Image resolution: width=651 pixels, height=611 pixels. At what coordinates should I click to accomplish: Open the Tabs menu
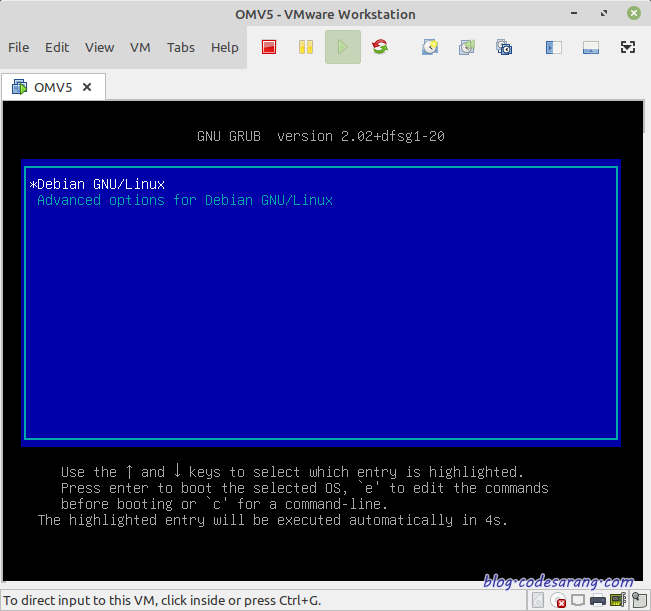coord(181,47)
